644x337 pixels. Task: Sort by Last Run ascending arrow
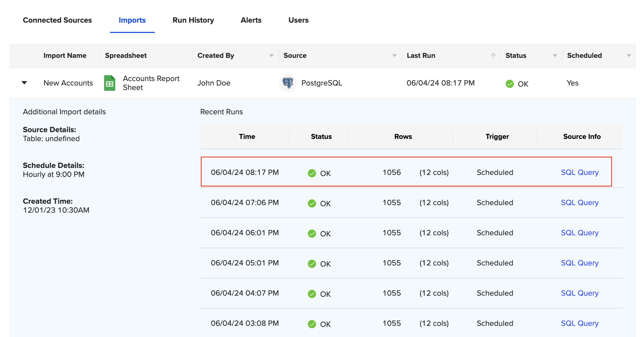pos(493,56)
